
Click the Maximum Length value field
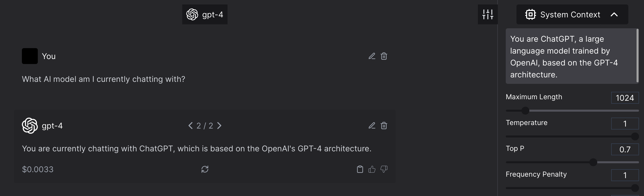coord(625,98)
